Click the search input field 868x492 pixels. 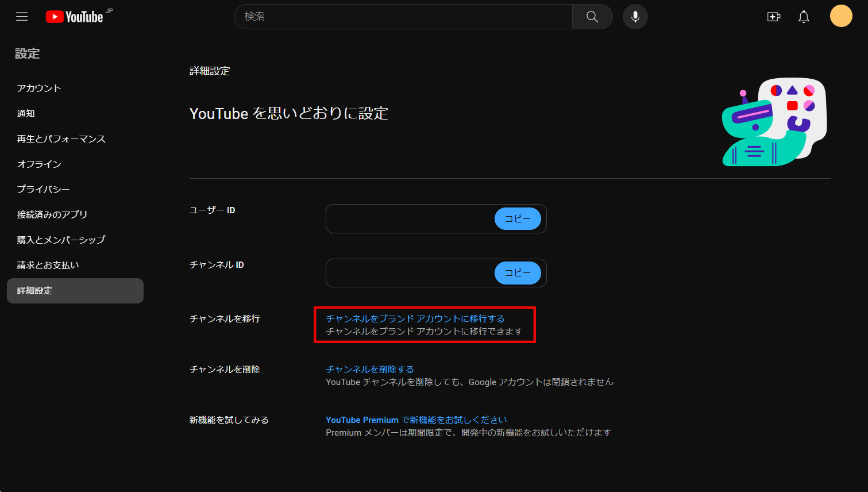click(x=402, y=16)
